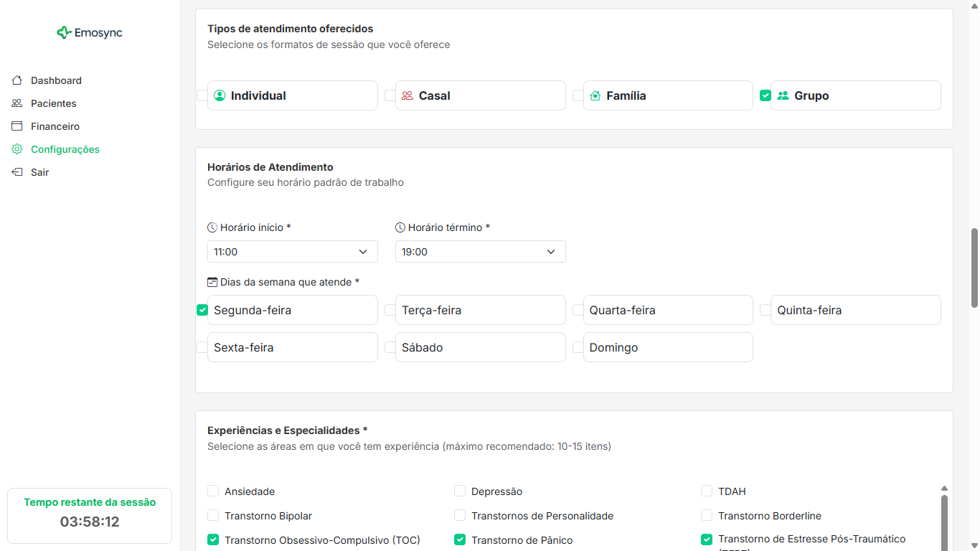This screenshot has height=551, width=980.
Task: Open the Horário término dropdown
Action: click(x=480, y=251)
